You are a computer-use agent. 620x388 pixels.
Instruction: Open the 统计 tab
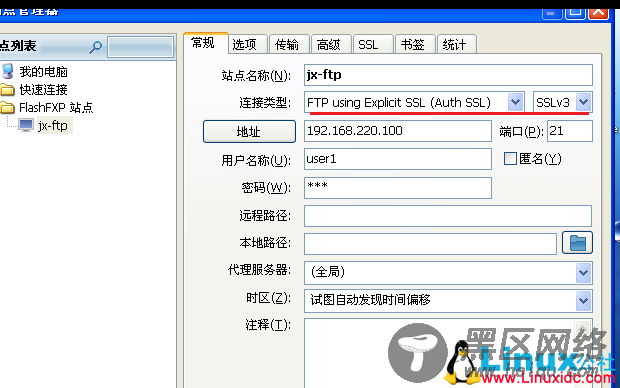click(457, 44)
